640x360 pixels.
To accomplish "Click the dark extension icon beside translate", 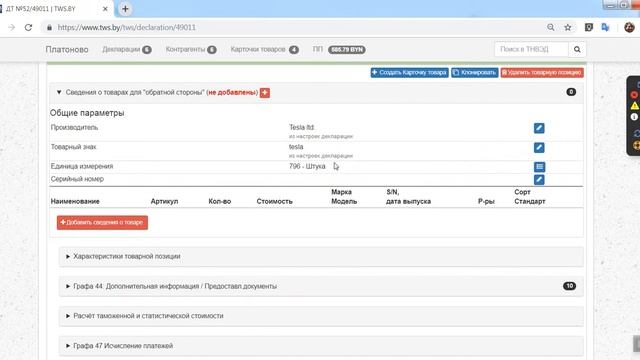I will click(589, 27).
